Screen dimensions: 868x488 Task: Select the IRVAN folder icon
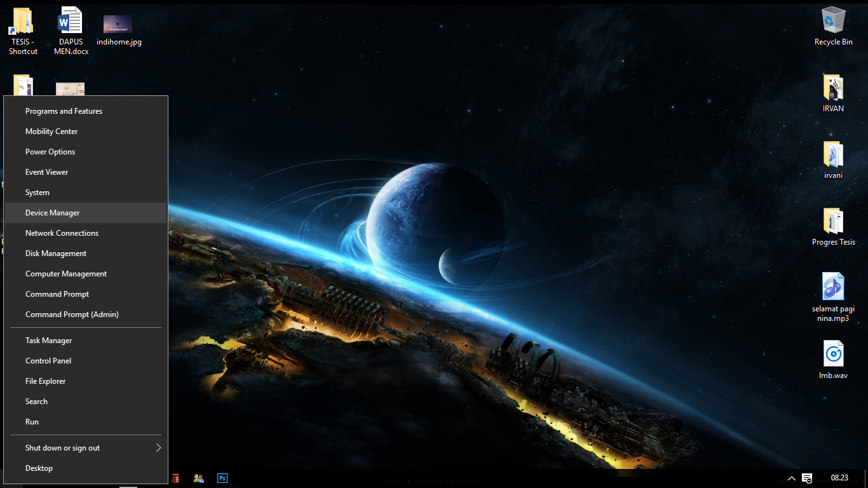833,88
